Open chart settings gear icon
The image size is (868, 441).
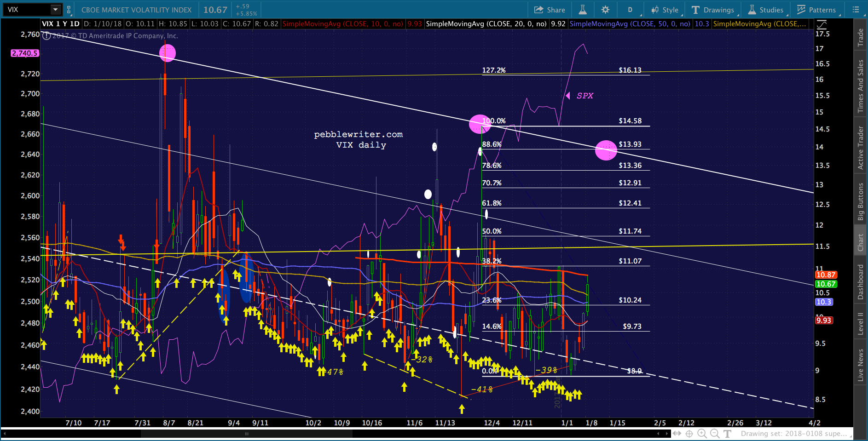coord(605,10)
